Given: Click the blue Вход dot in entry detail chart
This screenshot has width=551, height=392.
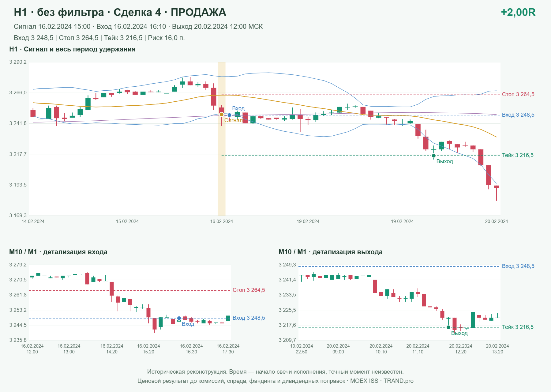Looking at the screenshot, I should [x=179, y=318].
